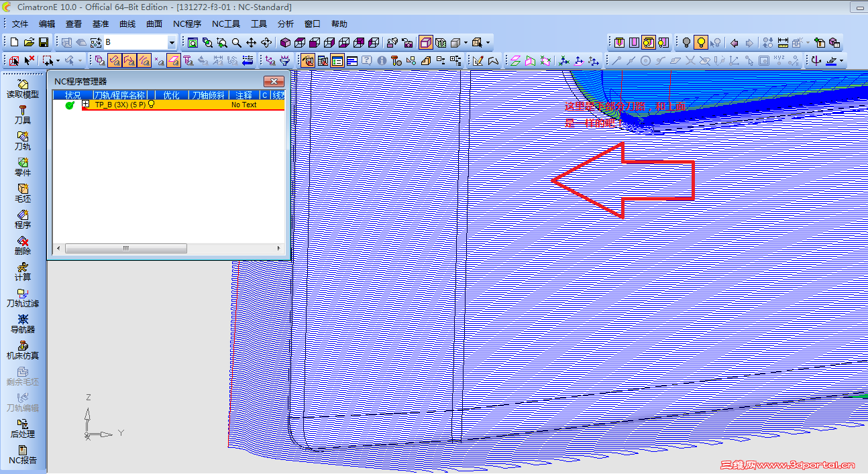Click the 计算 calculate sidebar icon

tap(23, 272)
